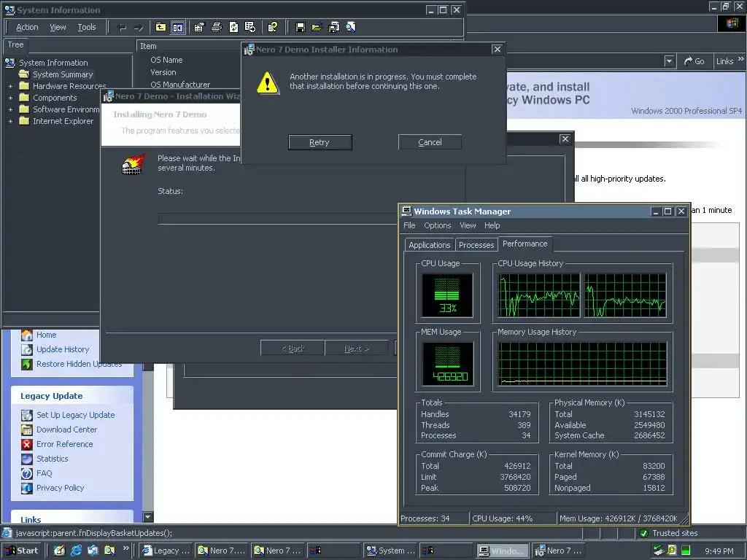This screenshot has width=747, height=560.
Task: Click the green Refresh icon
Action: (x=233, y=27)
